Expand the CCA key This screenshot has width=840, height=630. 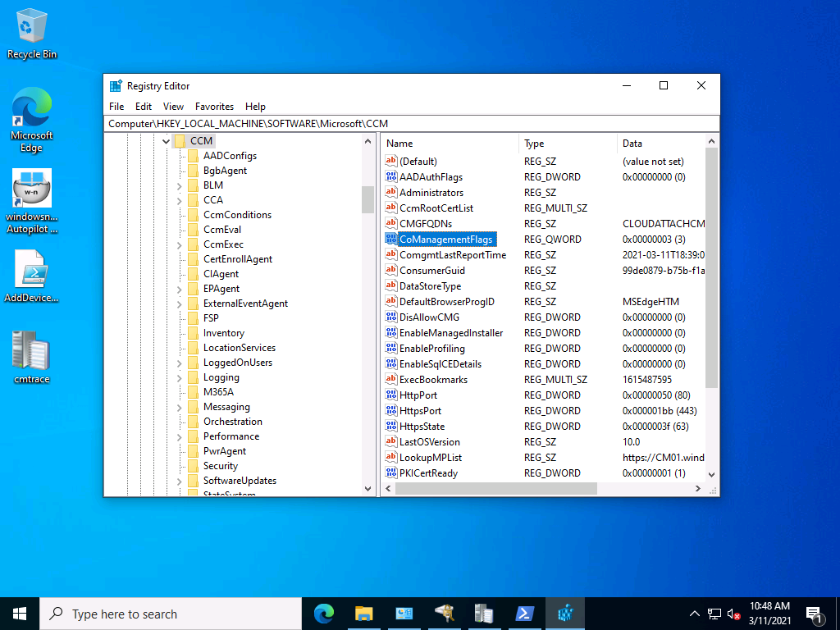click(179, 200)
